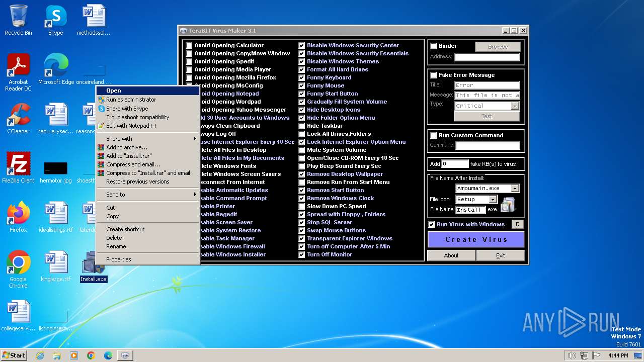Select the Google Chrome desktop shortcut

point(18,269)
